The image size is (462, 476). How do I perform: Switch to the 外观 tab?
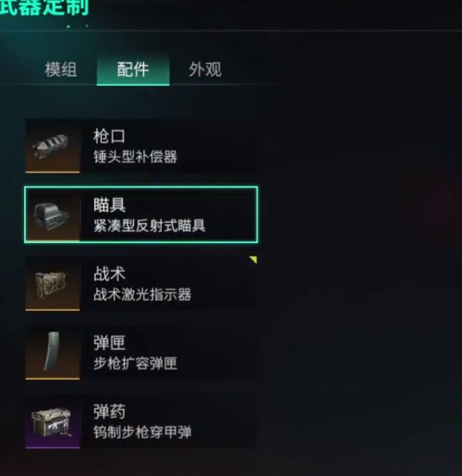point(205,70)
